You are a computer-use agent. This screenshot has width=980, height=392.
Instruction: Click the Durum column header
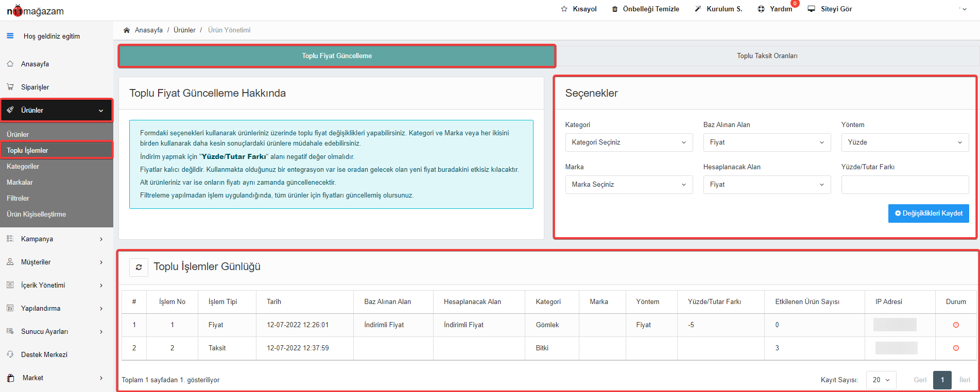tap(956, 302)
